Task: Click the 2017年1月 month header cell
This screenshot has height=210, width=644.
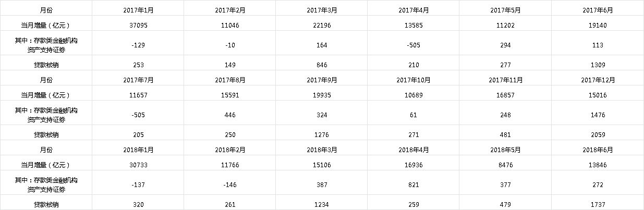Action: [138, 10]
